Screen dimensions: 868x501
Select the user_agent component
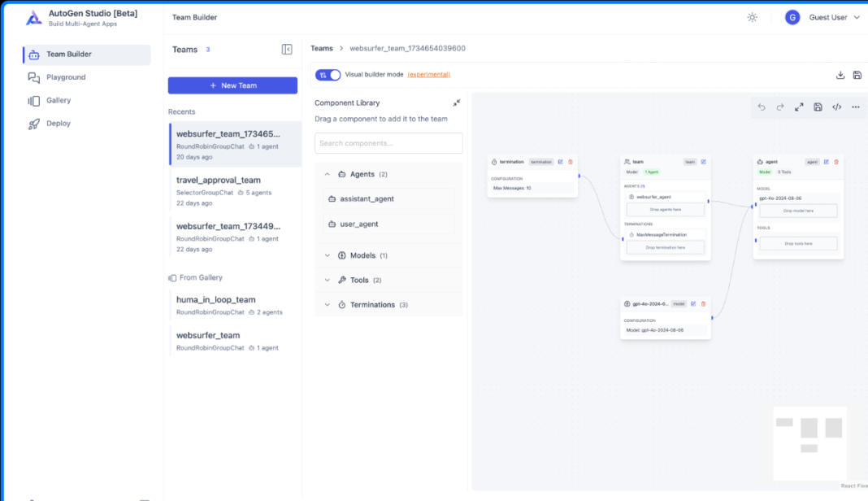[388, 224]
